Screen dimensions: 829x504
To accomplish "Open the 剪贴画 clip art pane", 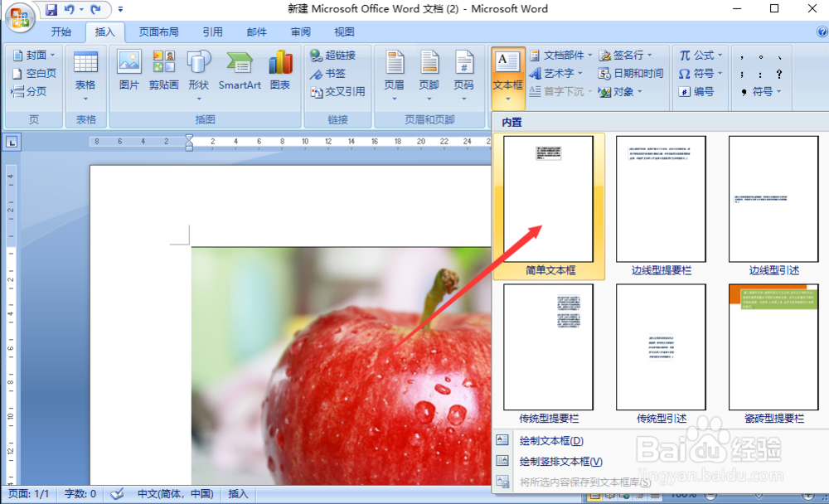I will point(163,70).
